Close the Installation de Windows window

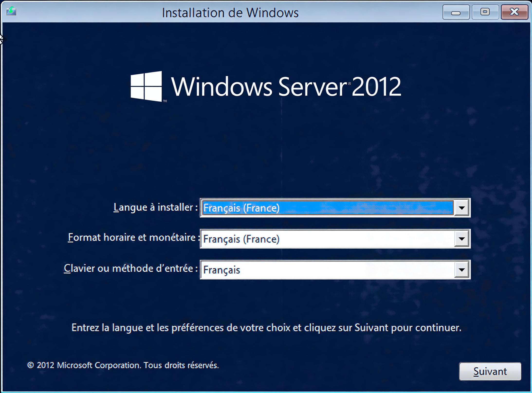point(514,12)
